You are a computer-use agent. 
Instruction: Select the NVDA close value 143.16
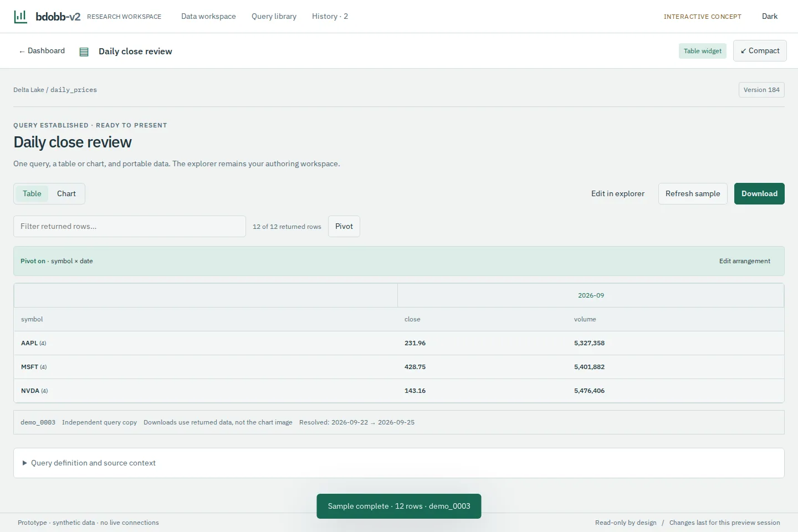point(415,391)
